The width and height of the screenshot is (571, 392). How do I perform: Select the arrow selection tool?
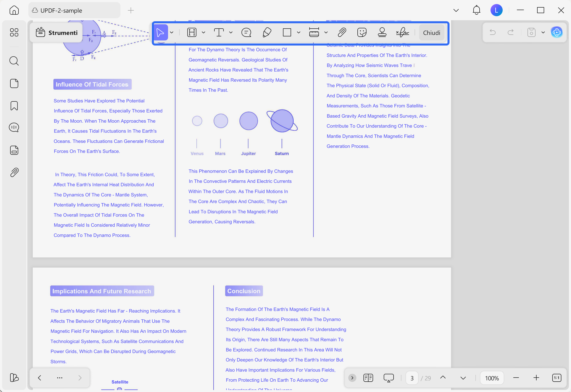tap(160, 33)
